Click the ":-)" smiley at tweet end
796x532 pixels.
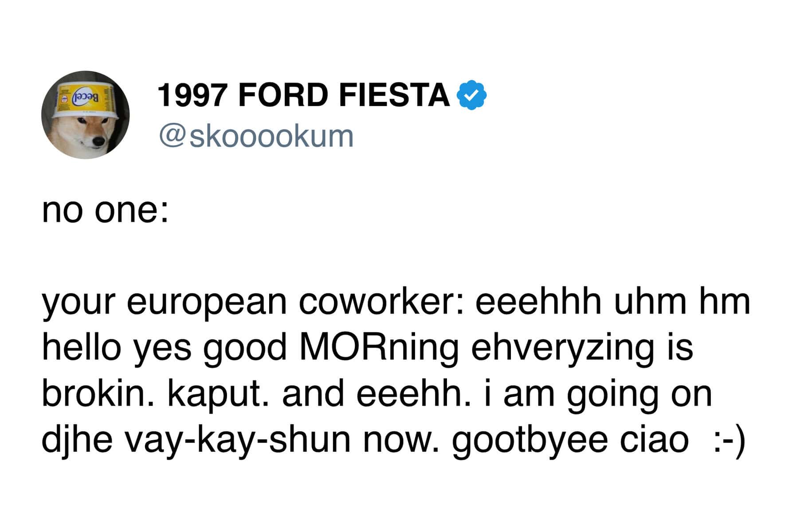click(x=726, y=440)
